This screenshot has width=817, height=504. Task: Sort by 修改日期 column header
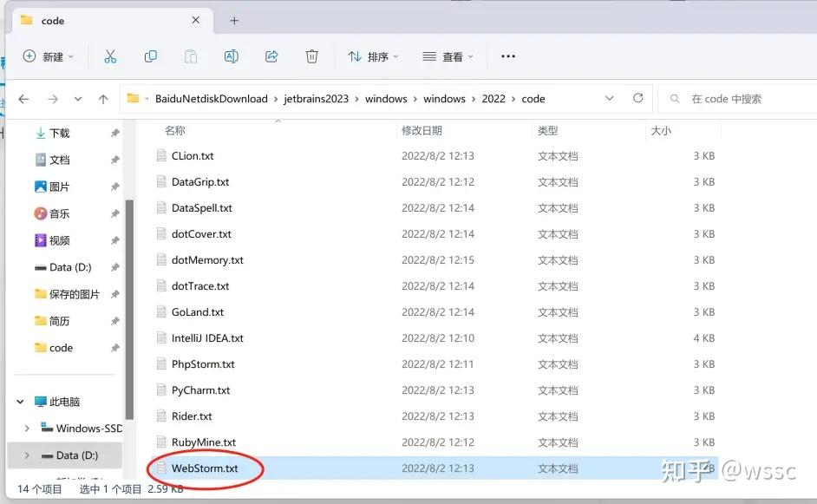click(x=422, y=130)
